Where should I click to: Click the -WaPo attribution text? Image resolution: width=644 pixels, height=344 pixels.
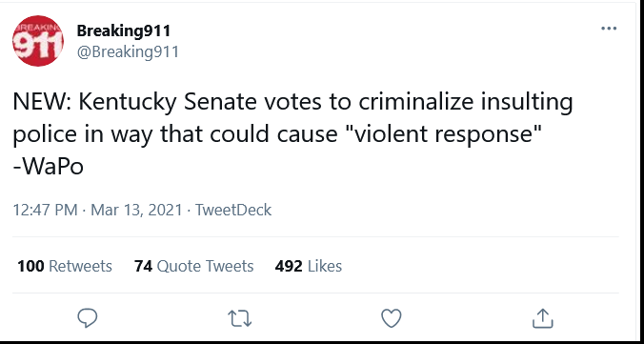coord(49,167)
